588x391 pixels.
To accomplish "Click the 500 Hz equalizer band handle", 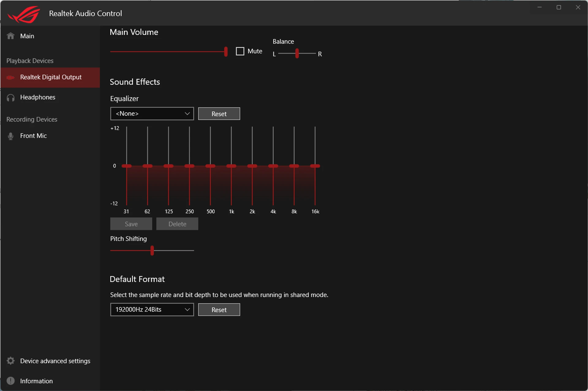I will (x=210, y=166).
